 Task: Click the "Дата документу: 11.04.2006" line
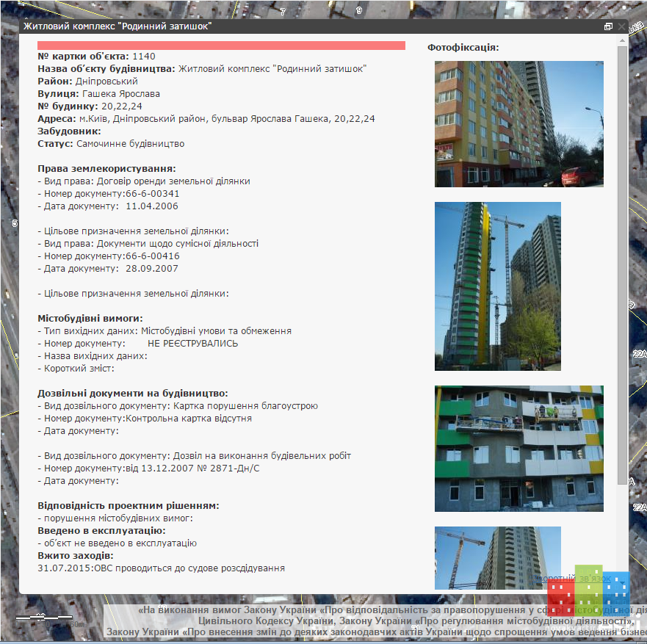pyautogui.click(x=108, y=206)
